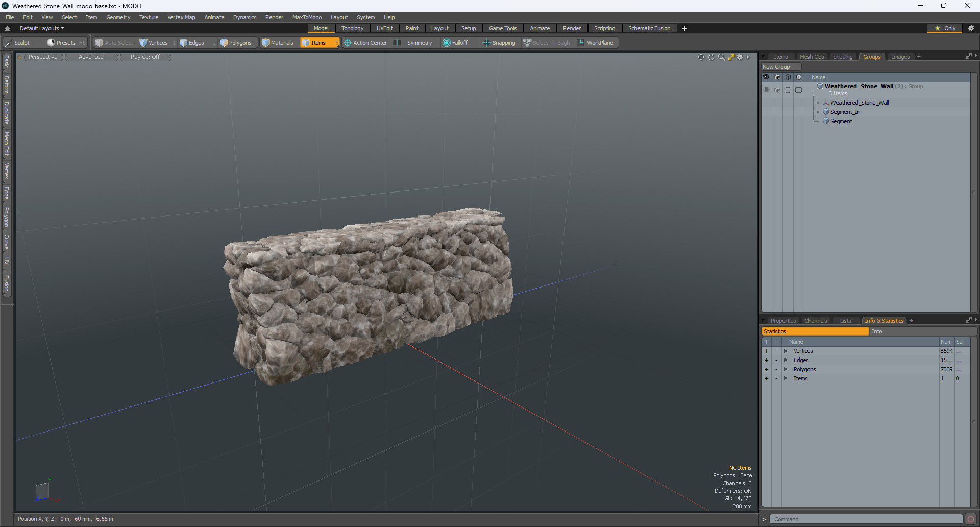The height and width of the screenshot is (527, 980).
Task: Open the Mesh Ops panel tab
Action: (x=812, y=57)
